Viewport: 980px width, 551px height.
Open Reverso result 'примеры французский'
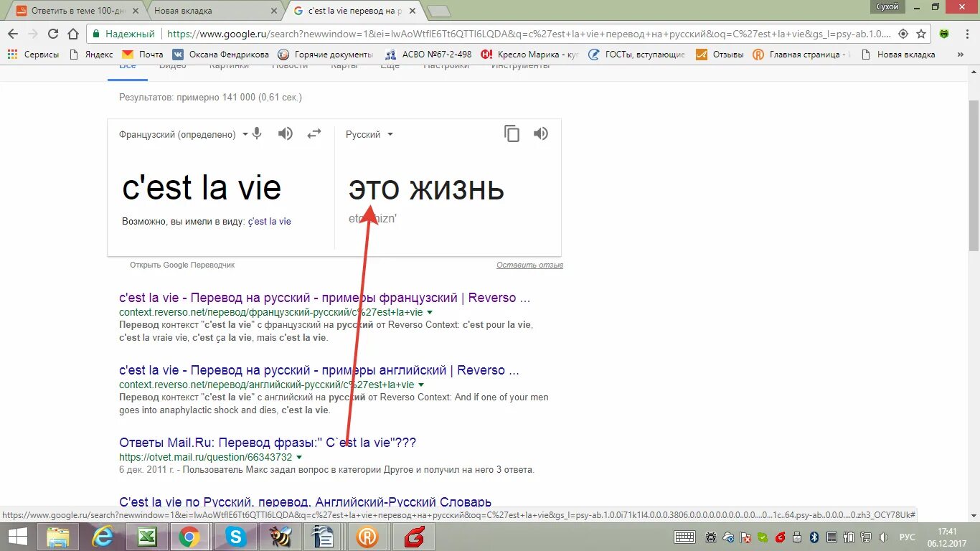pyautogui.click(x=325, y=298)
